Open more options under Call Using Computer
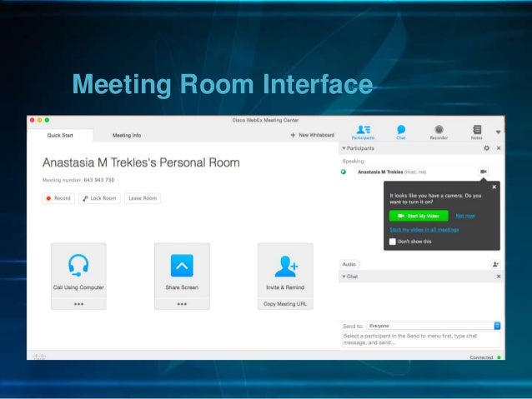This screenshot has width=532, height=399. (x=78, y=304)
